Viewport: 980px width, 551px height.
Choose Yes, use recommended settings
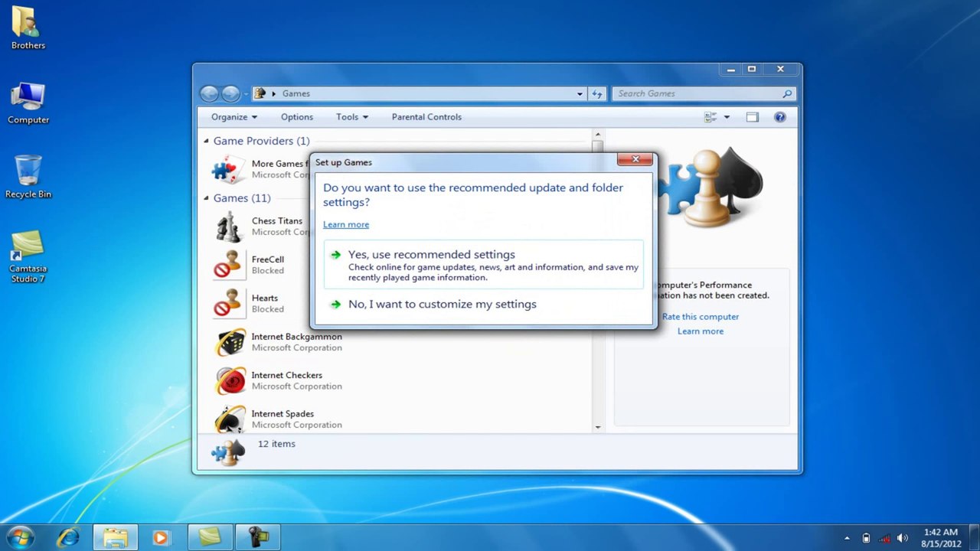tap(484, 265)
